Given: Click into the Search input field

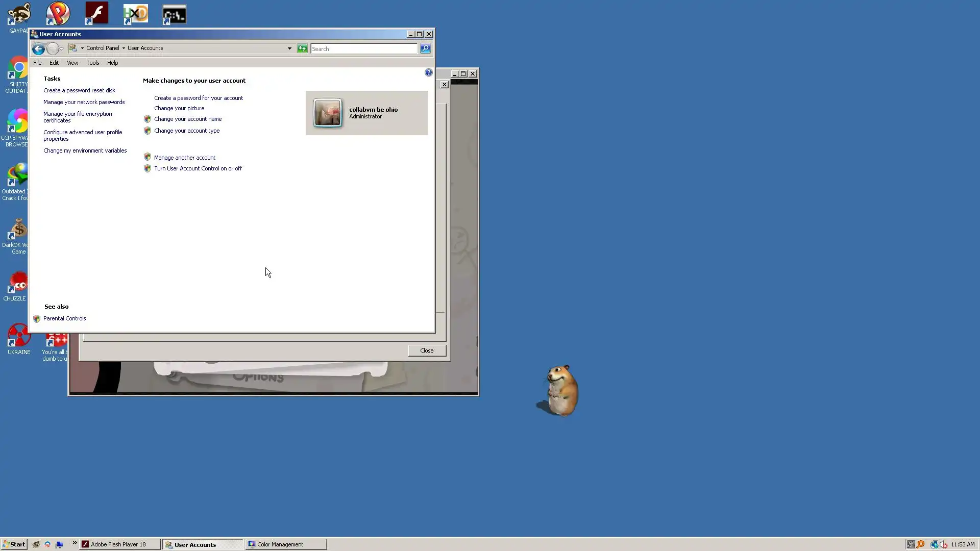Looking at the screenshot, I should pos(363,49).
